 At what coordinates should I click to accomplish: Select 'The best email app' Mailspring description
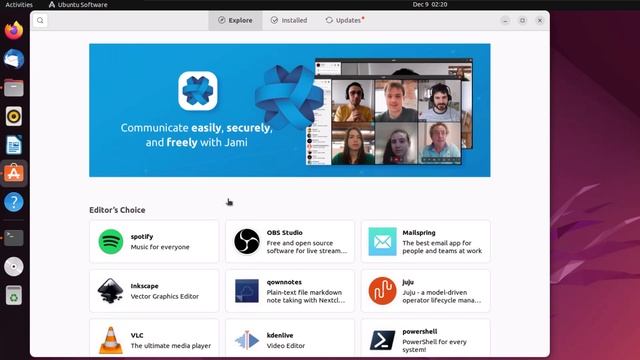(x=442, y=247)
